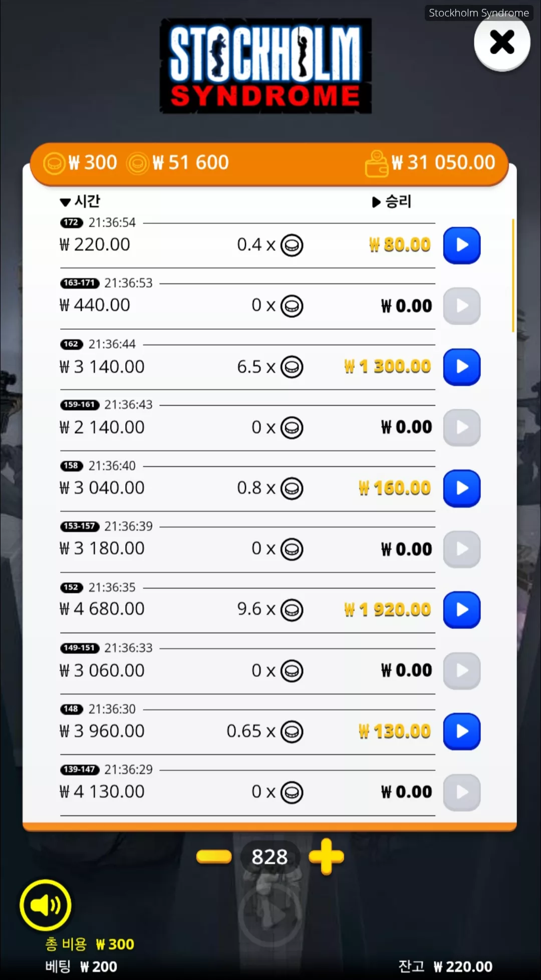Viewport: 541px width, 980px height.
Task: Click the single coin icon beside ₩300
Action: click(54, 163)
